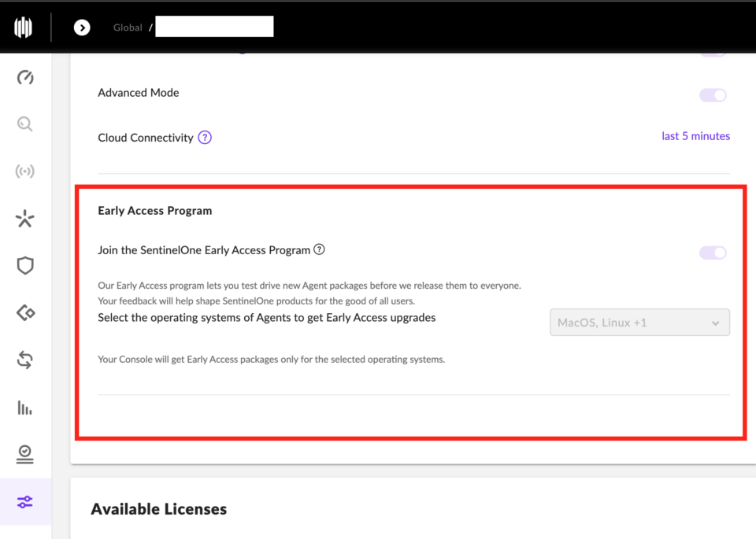Click the sync arrows sidebar icon
The image size is (756, 539).
[x=24, y=360]
